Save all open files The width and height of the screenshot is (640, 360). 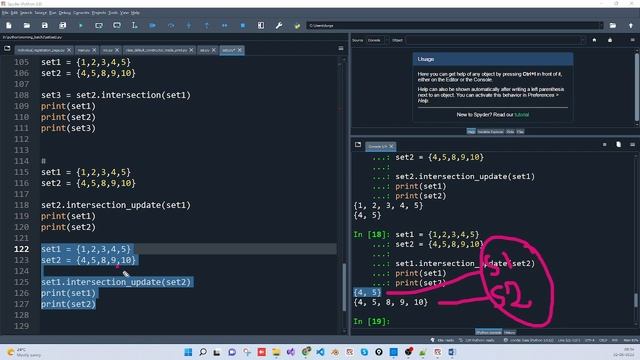click(62, 25)
